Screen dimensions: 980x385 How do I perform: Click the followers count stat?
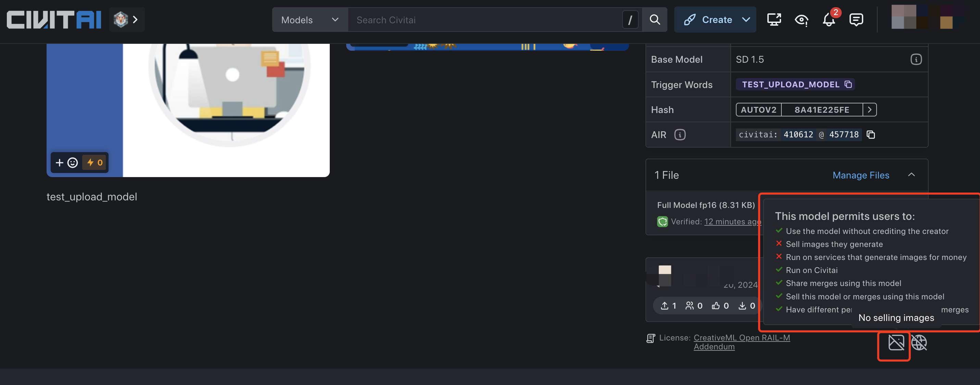pos(693,306)
